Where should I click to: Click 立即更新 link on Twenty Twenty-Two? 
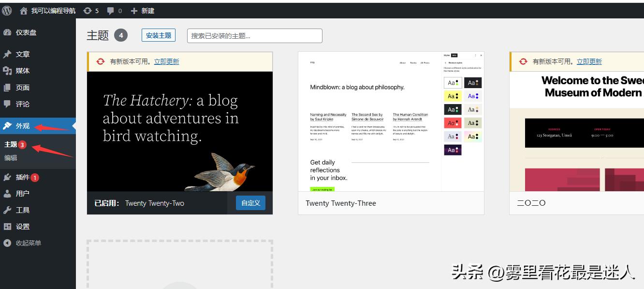point(166,61)
